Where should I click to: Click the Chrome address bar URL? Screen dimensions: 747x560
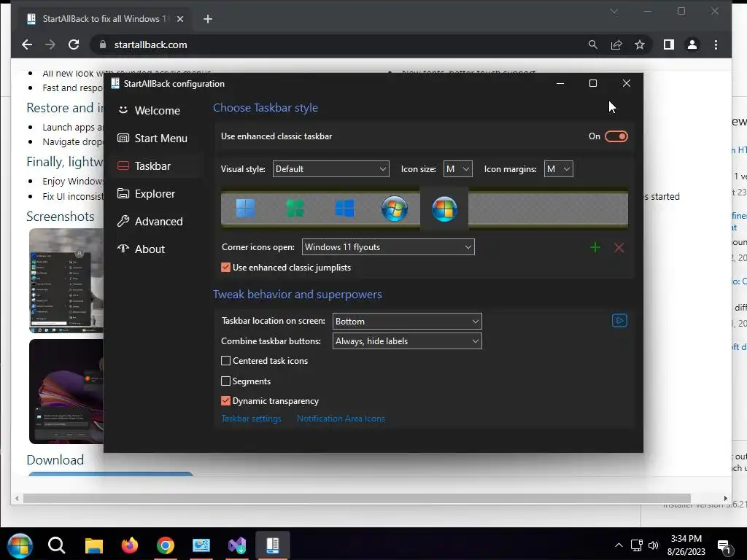click(150, 44)
